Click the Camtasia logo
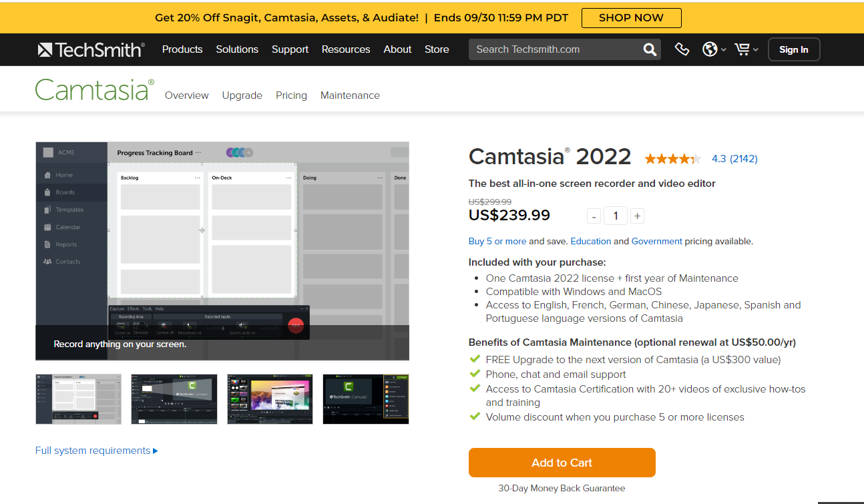 [x=95, y=90]
